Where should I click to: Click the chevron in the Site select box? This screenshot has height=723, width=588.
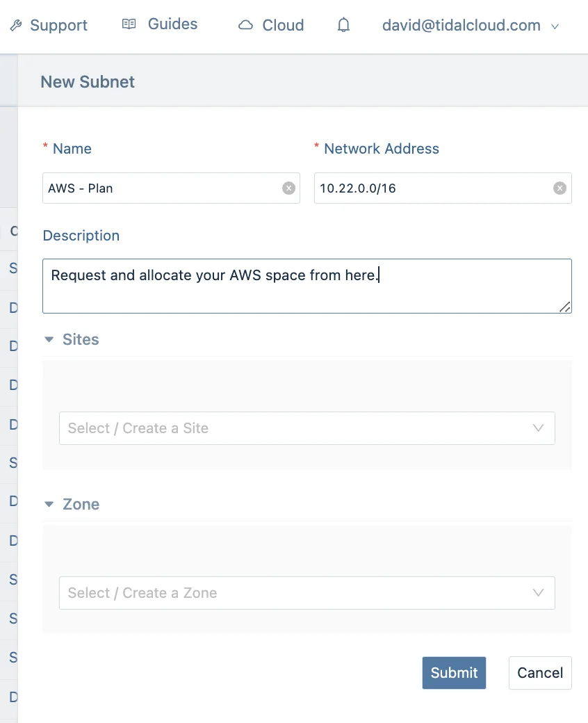coord(538,428)
